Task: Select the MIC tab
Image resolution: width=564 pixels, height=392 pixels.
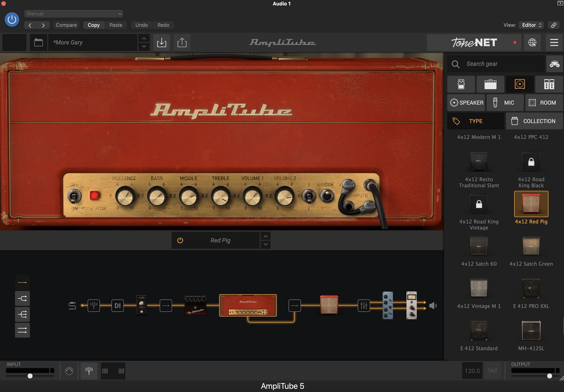Action: [503, 102]
